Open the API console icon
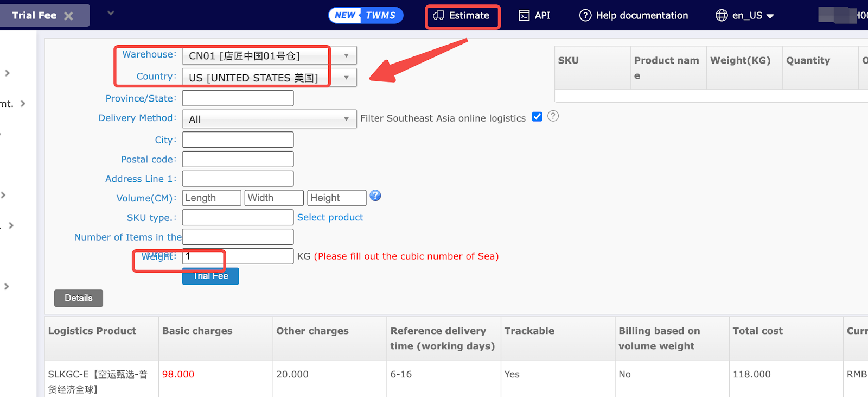 (524, 16)
